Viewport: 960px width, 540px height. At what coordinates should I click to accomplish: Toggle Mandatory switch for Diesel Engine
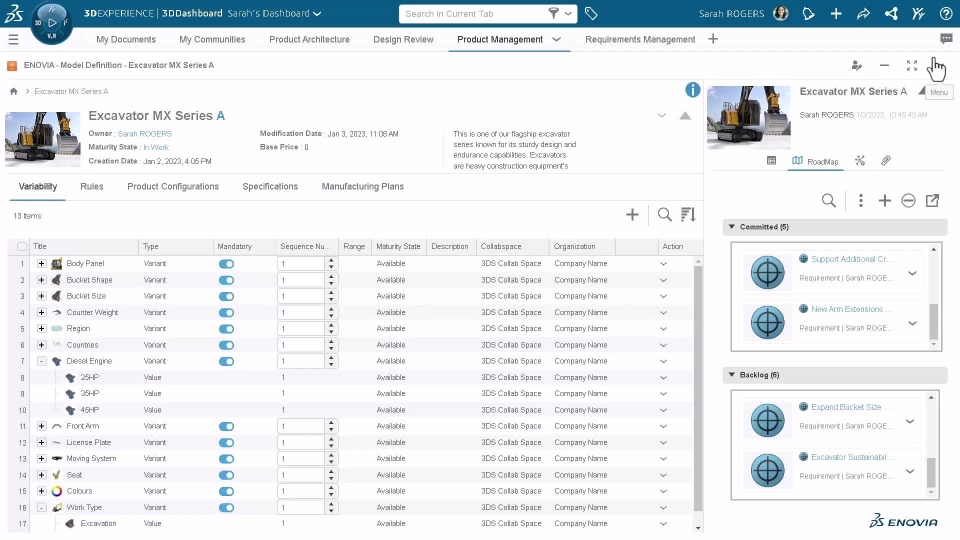point(226,361)
